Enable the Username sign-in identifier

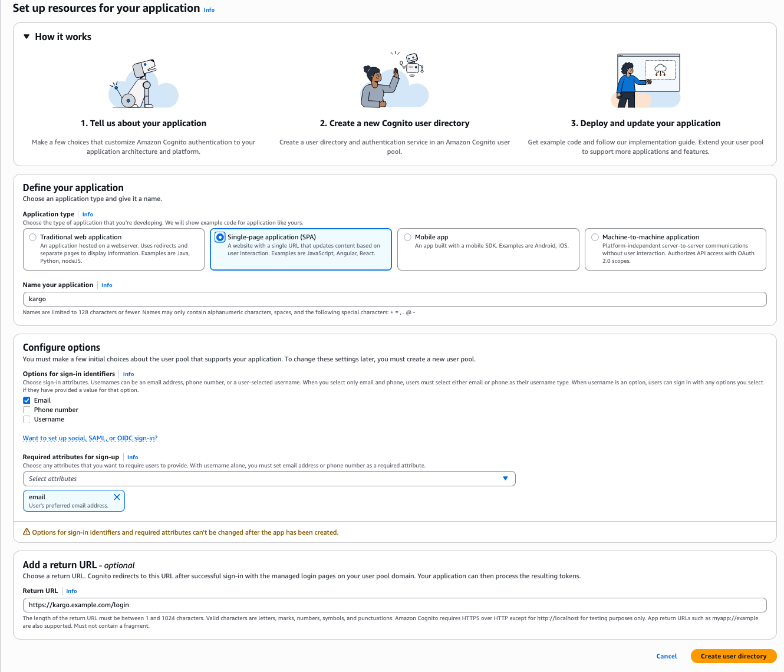coord(27,419)
